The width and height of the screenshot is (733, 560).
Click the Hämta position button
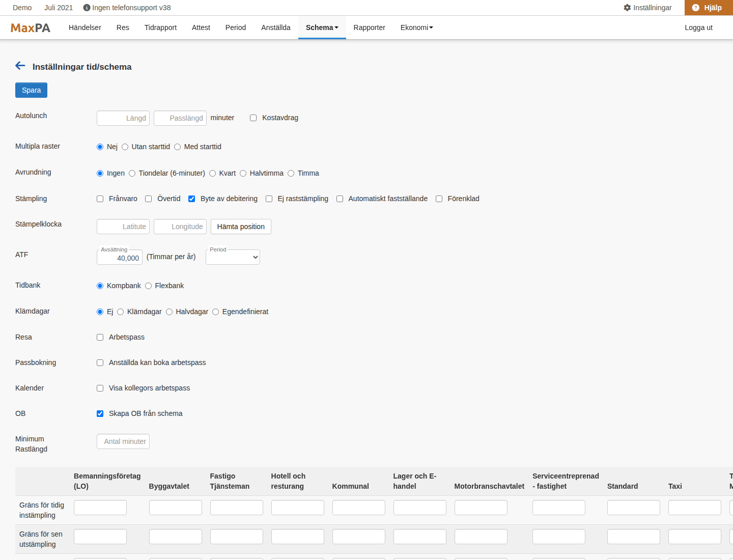(x=241, y=227)
